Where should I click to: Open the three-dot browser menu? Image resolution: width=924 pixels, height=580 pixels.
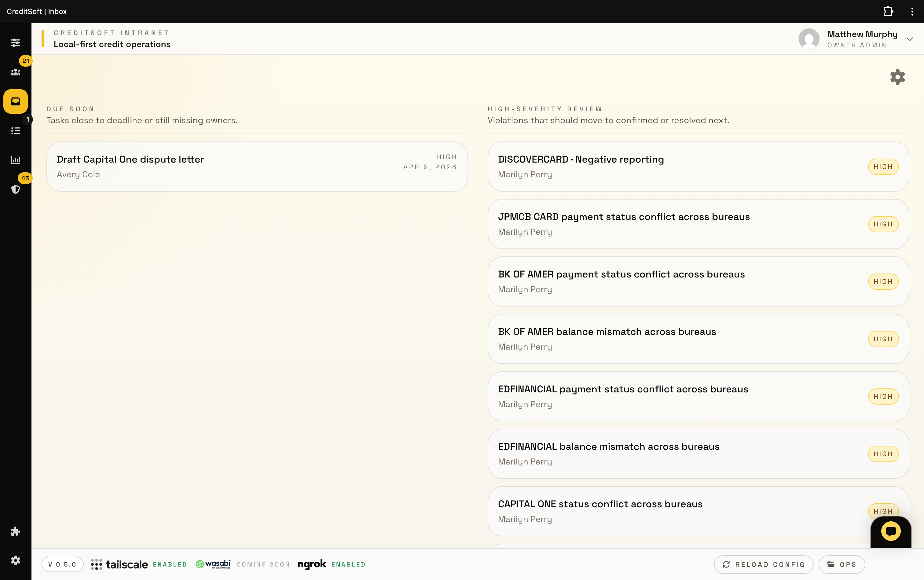(x=912, y=12)
